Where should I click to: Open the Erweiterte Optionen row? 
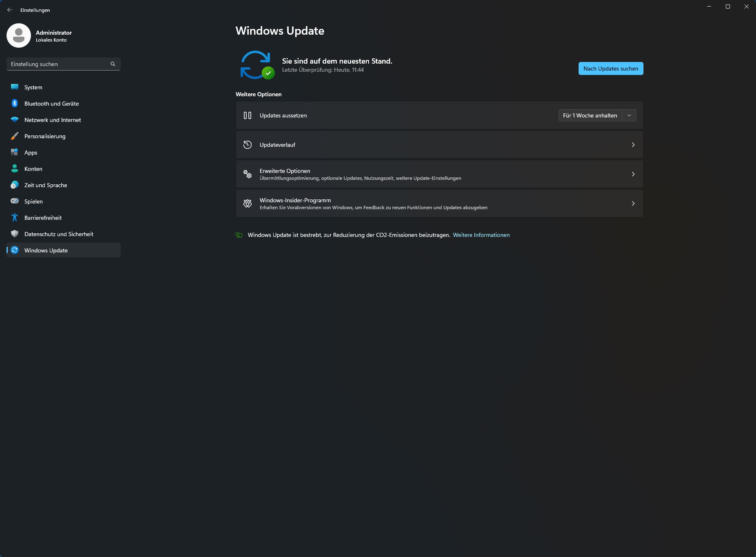point(440,174)
